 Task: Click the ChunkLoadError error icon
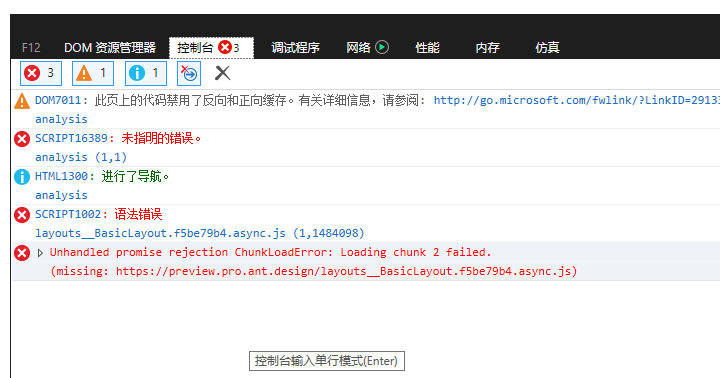[x=22, y=253]
